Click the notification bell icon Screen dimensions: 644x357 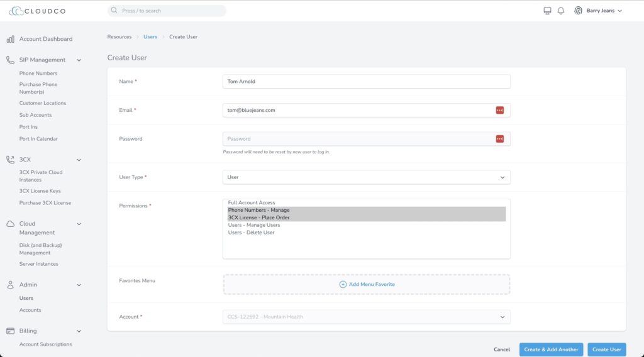click(561, 11)
